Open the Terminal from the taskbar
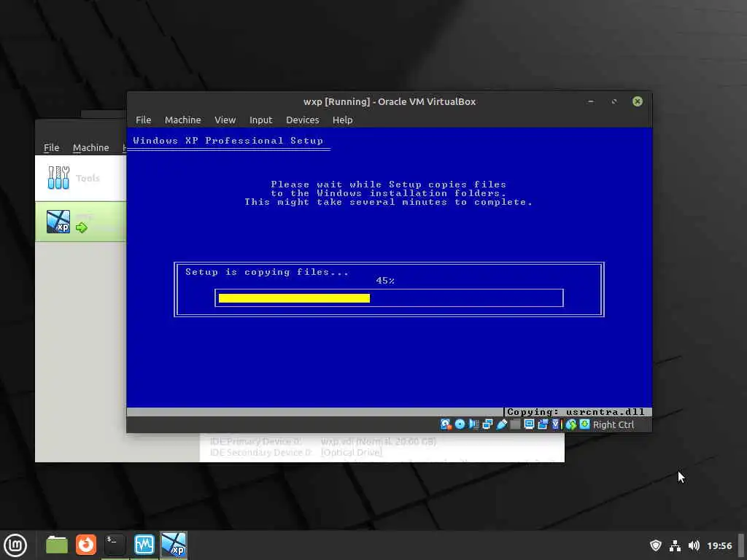This screenshot has width=747, height=560. (115, 545)
